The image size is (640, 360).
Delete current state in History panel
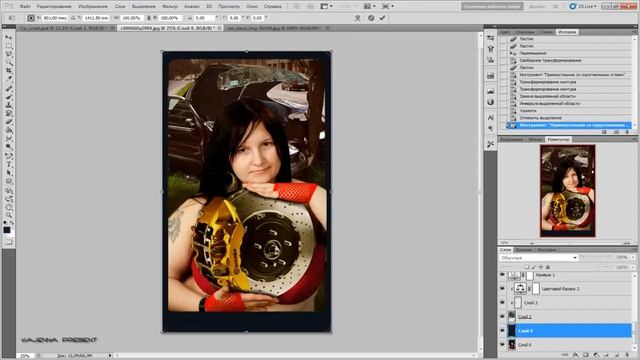click(x=627, y=132)
